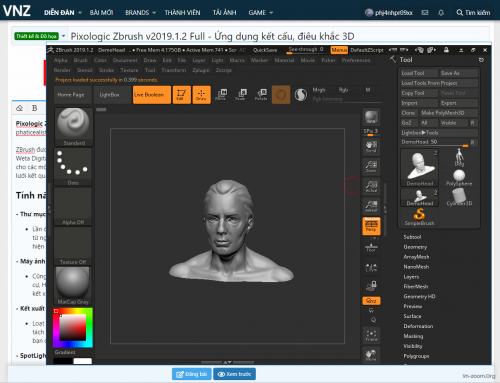Click the Scroll canvas icon
The height and width of the screenshot is (383, 500).
[x=371, y=147]
